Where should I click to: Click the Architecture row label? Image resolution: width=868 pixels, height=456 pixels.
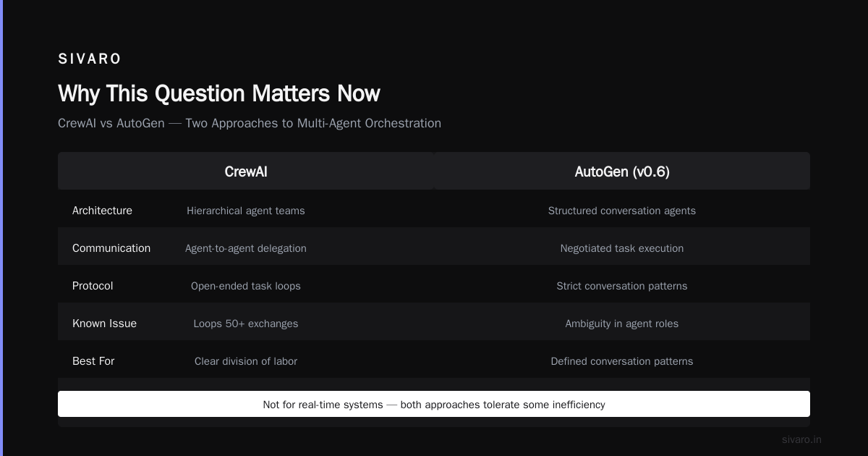tap(102, 211)
